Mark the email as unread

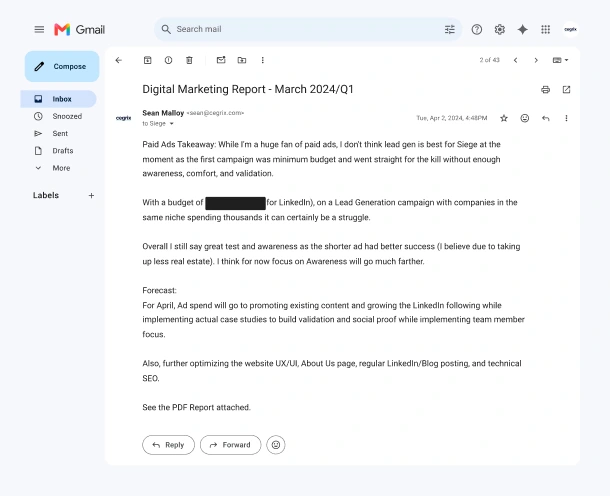[x=221, y=60]
